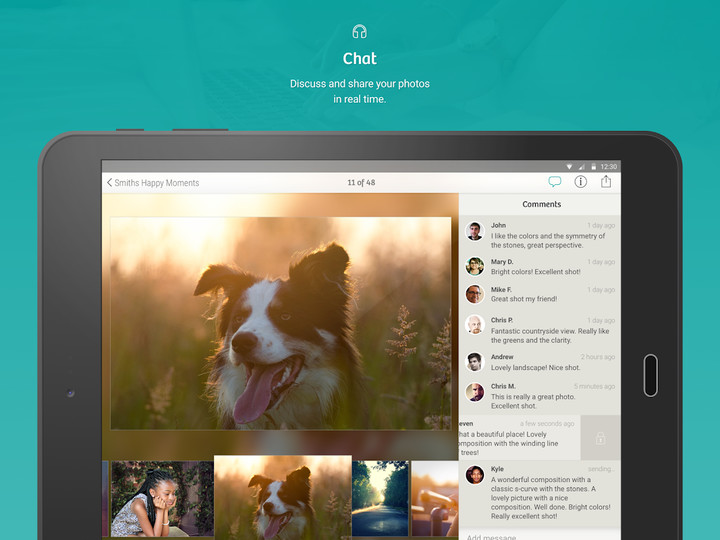720x540 pixels.
Task: Tap the share icon in top bar
Action: [606, 182]
